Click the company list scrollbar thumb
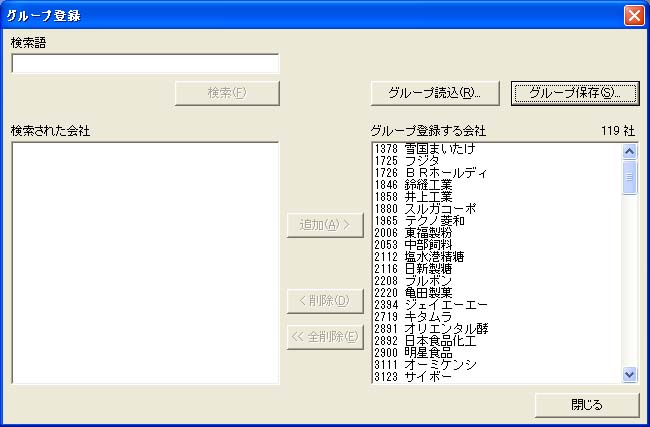 pos(629,177)
